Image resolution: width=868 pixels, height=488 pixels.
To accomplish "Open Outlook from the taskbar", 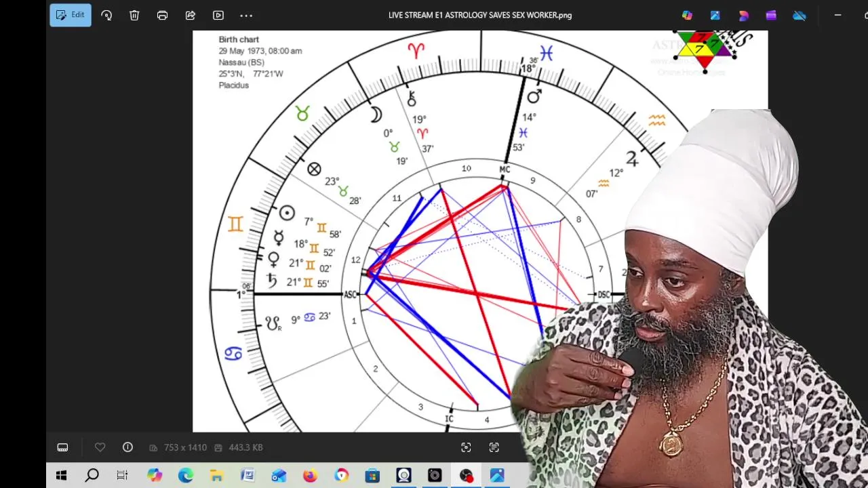I will pyautogui.click(x=279, y=476).
